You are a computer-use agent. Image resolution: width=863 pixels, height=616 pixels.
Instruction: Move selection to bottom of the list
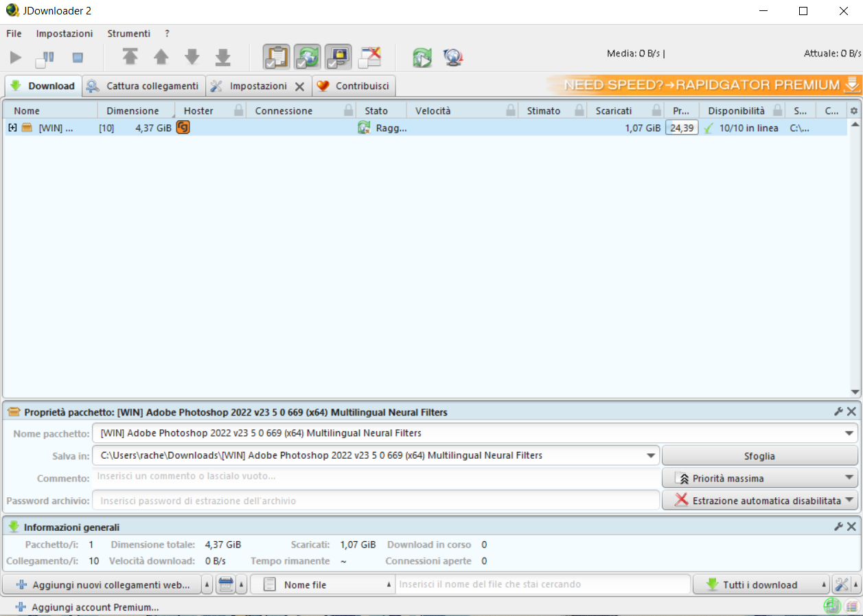(x=223, y=58)
